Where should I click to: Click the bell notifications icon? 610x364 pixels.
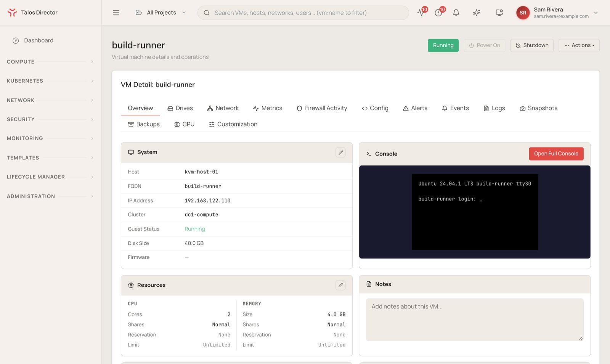pyautogui.click(x=456, y=13)
